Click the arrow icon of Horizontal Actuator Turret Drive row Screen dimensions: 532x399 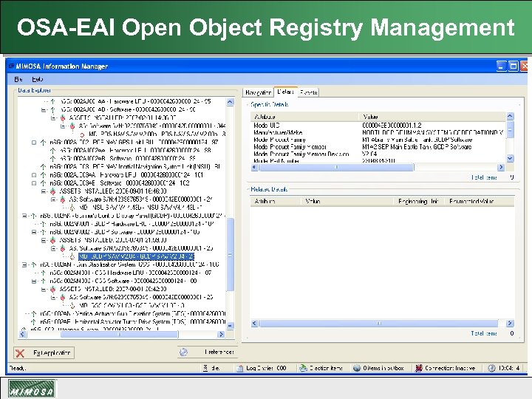click(33, 321)
